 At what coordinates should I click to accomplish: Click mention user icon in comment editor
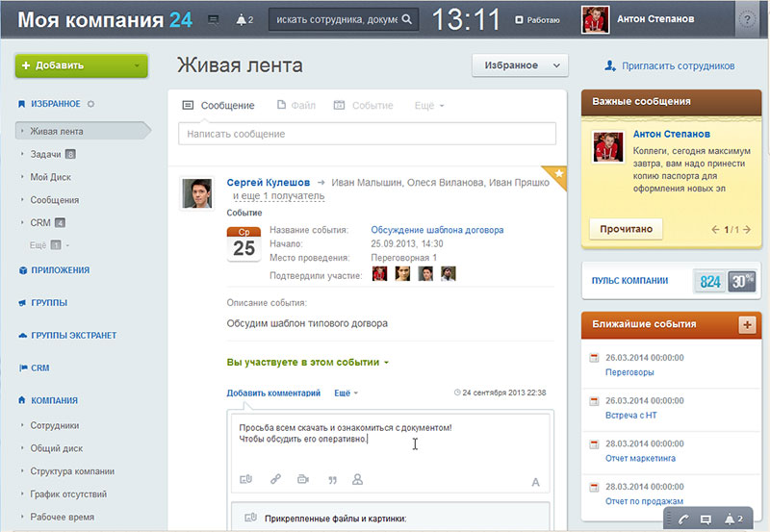click(x=357, y=479)
